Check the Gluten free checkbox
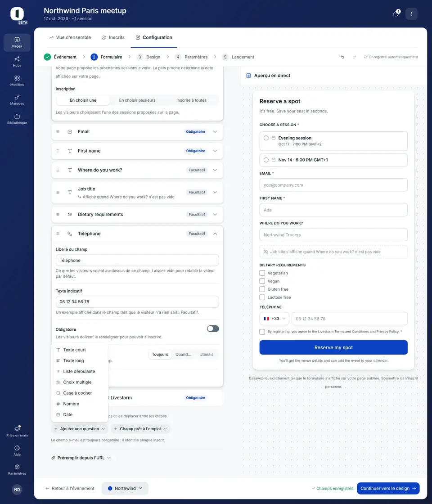432x504 pixels. point(262,289)
